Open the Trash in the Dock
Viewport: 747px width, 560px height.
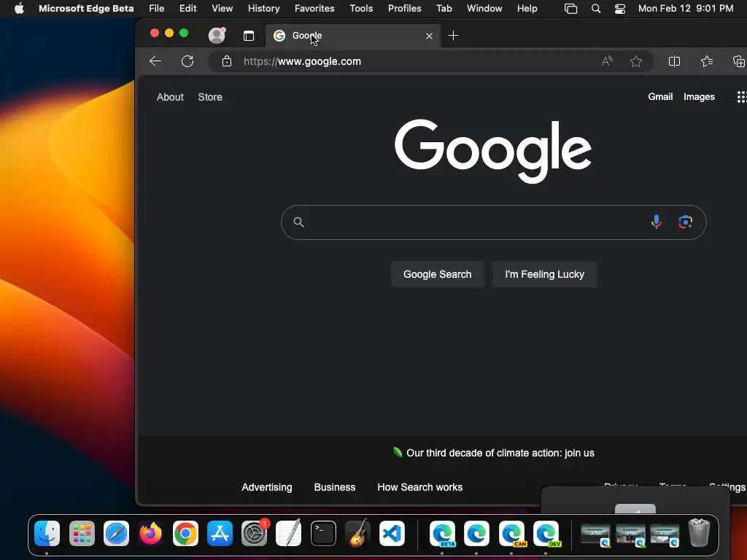click(x=699, y=533)
